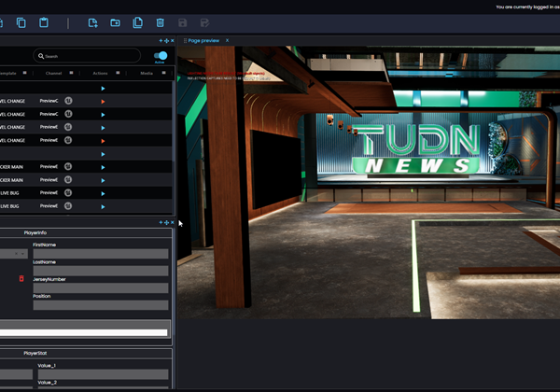Click the Unreal icon on first PreviewC row
Viewport: 560px width, 392px height.
(69, 100)
